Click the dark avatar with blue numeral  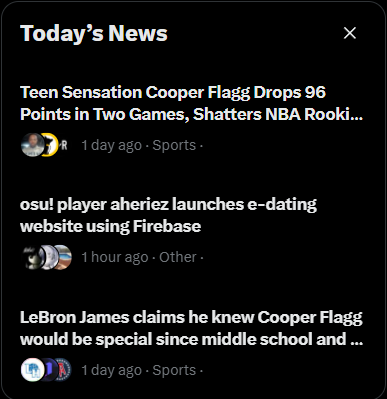[50, 370]
